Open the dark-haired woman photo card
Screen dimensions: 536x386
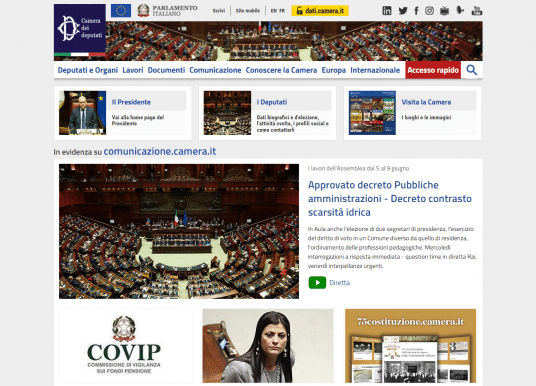point(268,346)
